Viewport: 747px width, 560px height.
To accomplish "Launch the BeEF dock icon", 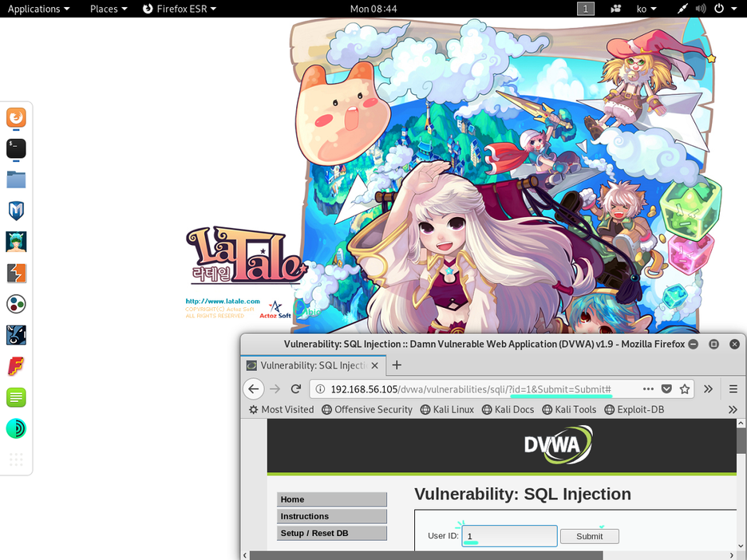I will coord(16,335).
